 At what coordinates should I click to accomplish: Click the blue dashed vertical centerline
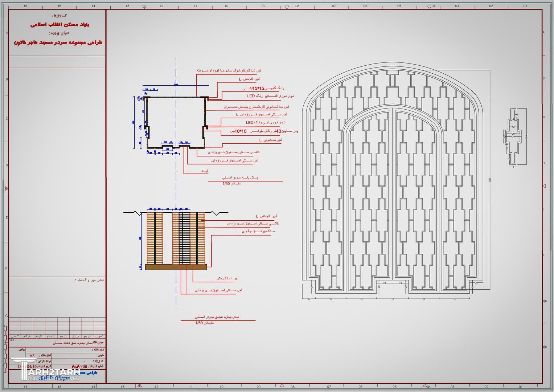(176, 181)
